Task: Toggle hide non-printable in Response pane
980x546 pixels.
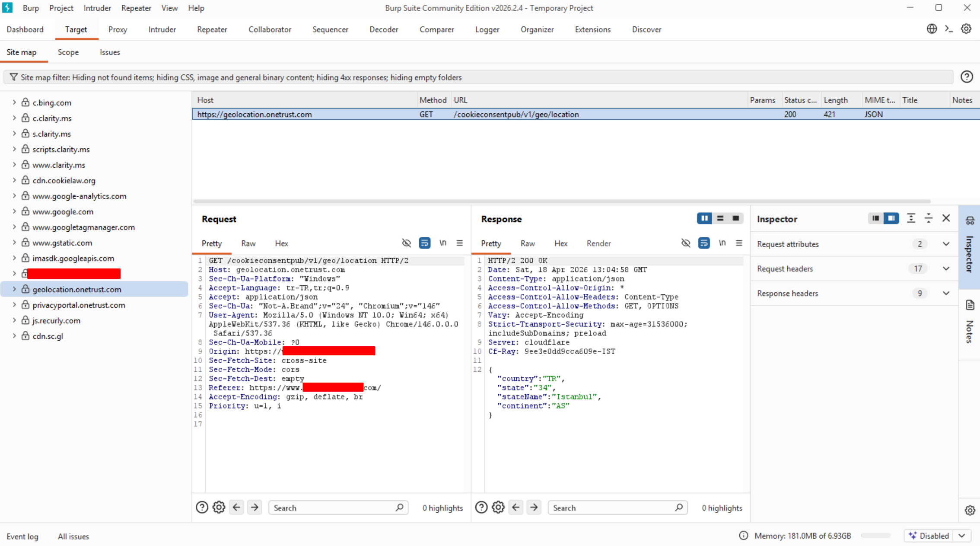Action: point(686,243)
